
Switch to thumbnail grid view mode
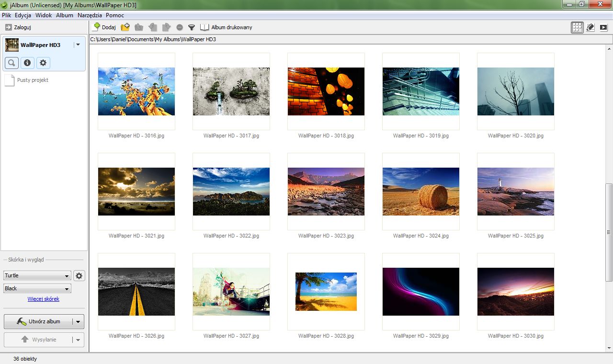577,27
